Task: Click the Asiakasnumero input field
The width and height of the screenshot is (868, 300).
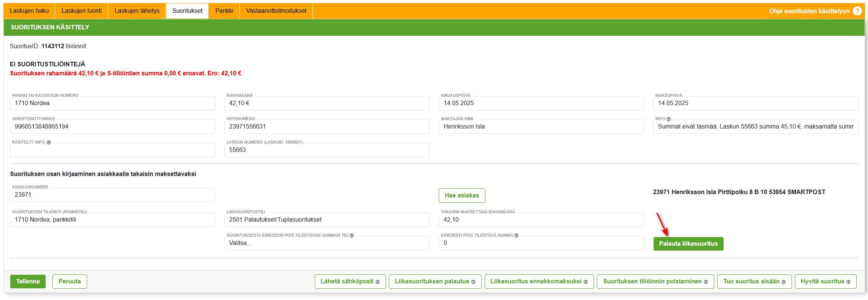Action: [x=112, y=195]
